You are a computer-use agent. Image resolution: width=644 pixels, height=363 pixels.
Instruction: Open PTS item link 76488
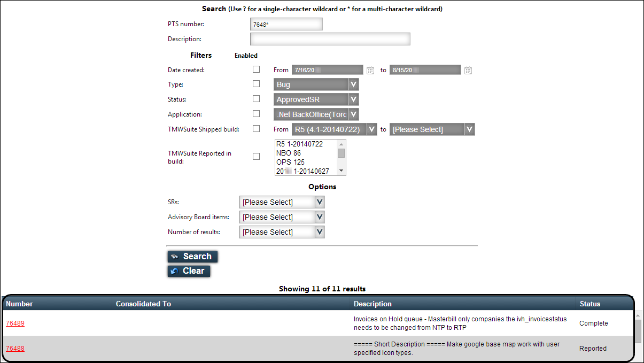(x=15, y=349)
